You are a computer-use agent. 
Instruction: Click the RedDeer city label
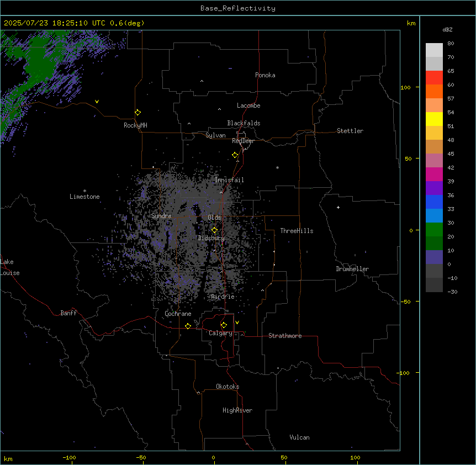[243, 141]
